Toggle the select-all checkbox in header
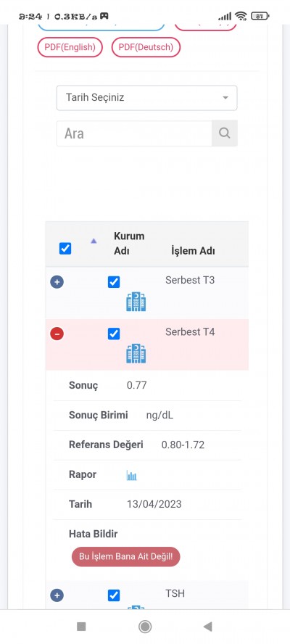This screenshot has width=290, height=644. click(x=65, y=249)
